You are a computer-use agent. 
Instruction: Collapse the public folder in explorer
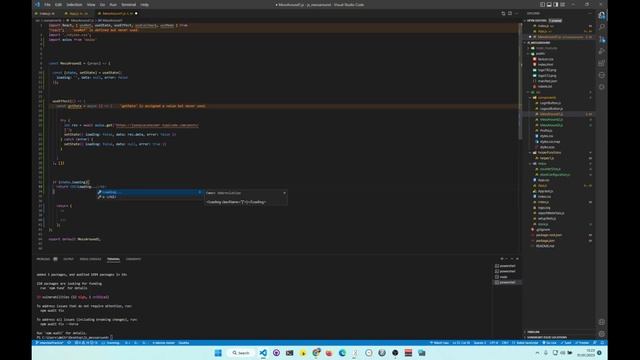pos(540,53)
